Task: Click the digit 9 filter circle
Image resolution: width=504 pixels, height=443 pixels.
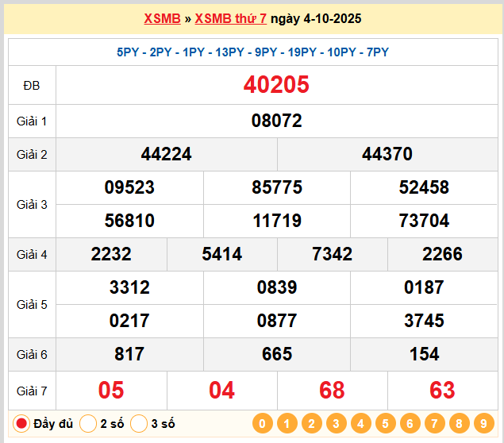Action: coord(483,423)
